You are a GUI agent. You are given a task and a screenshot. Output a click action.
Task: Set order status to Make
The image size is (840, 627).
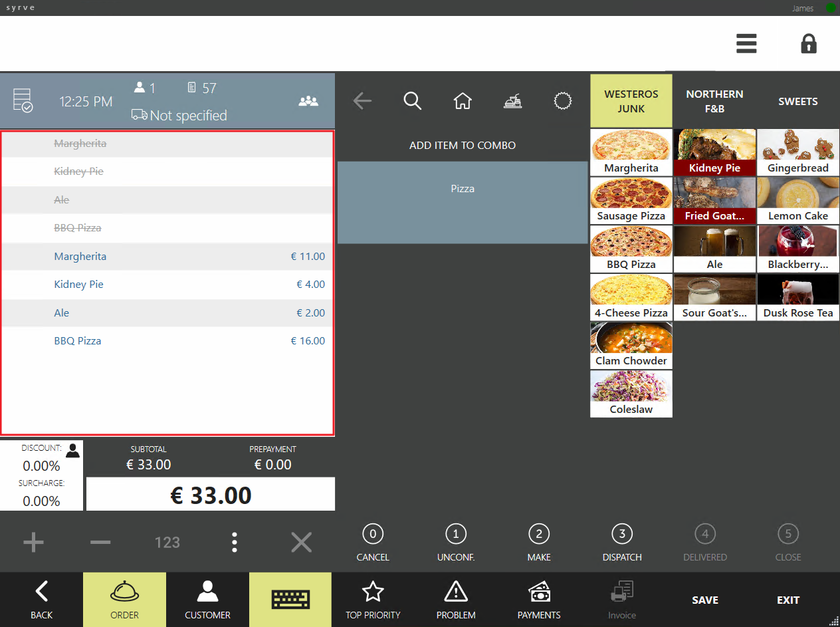coord(539,542)
